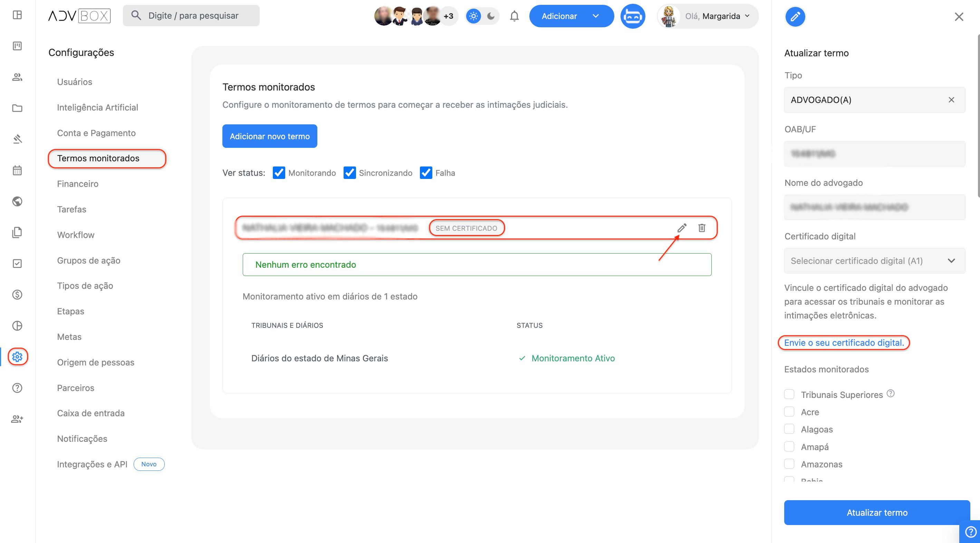This screenshot has height=543, width=980.
Task: Expand the Selecionar certificado digital dropdown
Action: 875,261
